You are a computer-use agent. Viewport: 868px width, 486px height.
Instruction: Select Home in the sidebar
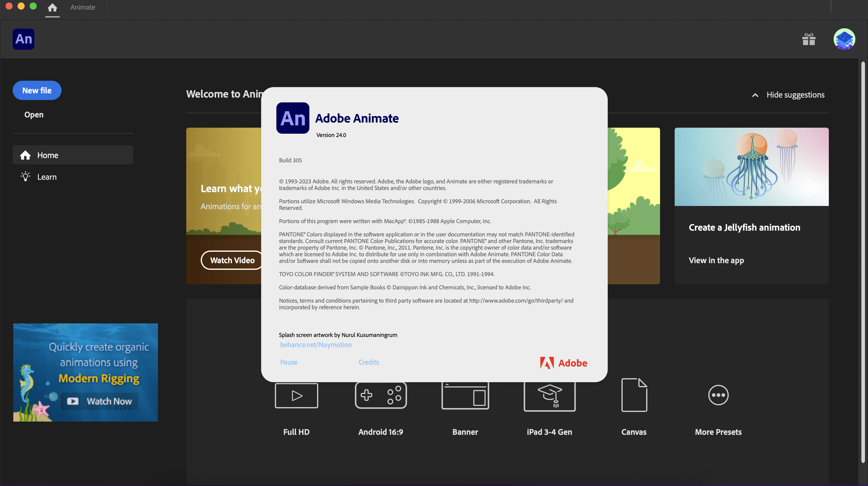73,155
